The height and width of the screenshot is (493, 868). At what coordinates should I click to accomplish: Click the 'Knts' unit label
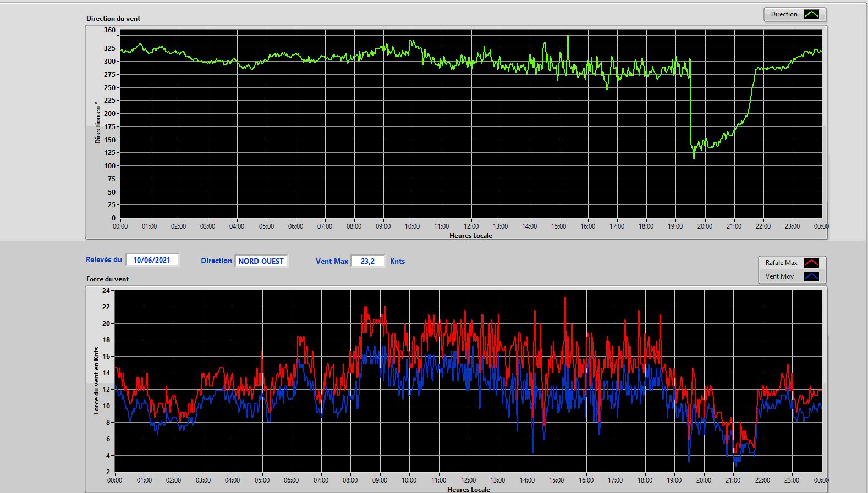(397, 261)
